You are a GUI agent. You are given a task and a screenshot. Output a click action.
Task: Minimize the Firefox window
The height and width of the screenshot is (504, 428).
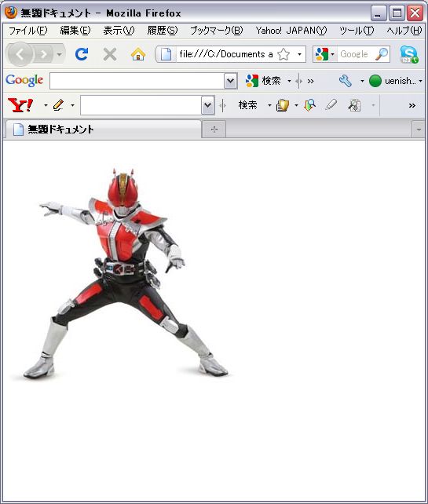click(x=379, y=13)
